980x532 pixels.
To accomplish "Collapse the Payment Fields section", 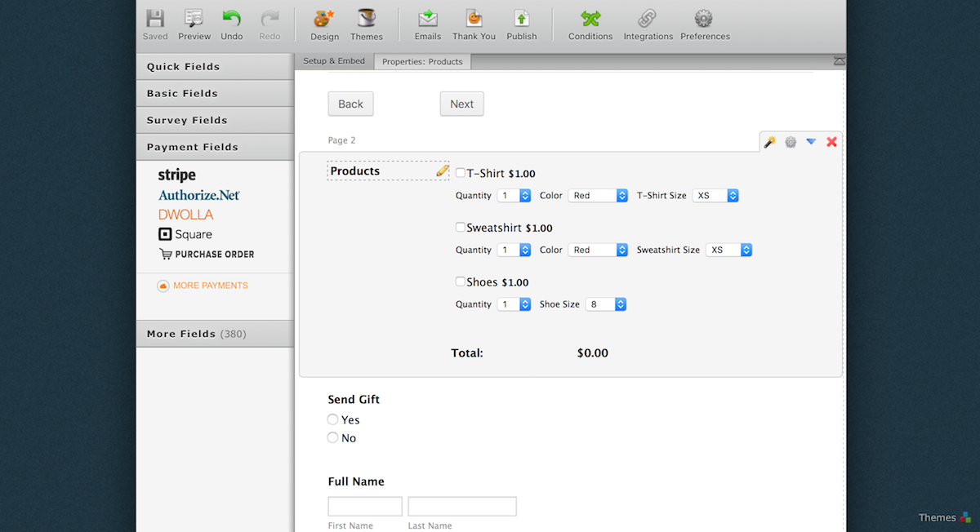I will click(x=215, y=148).
